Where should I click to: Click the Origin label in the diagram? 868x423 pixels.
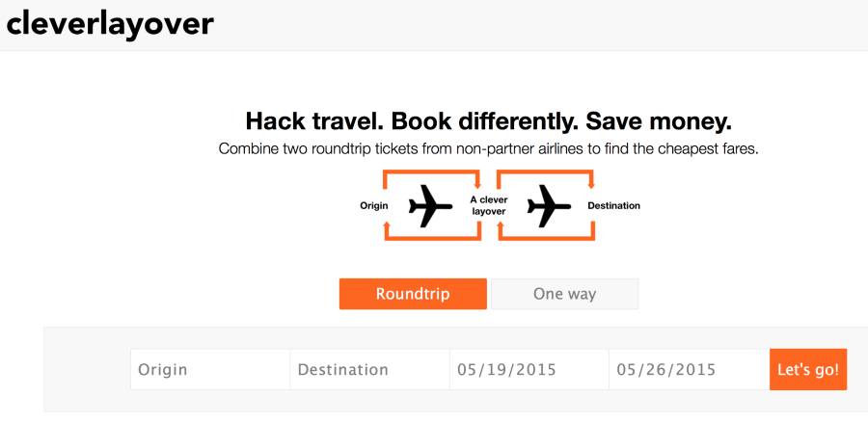[373, 205]
